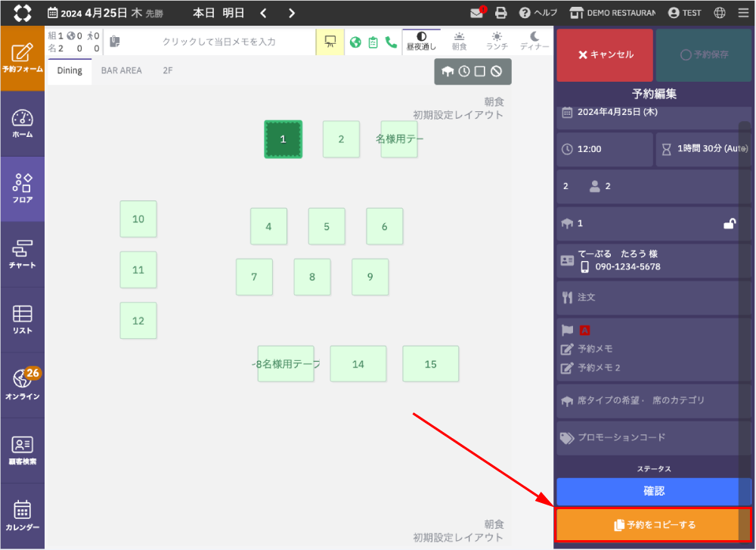Click 予約をコピーする copy reservation button

point(654,524)
